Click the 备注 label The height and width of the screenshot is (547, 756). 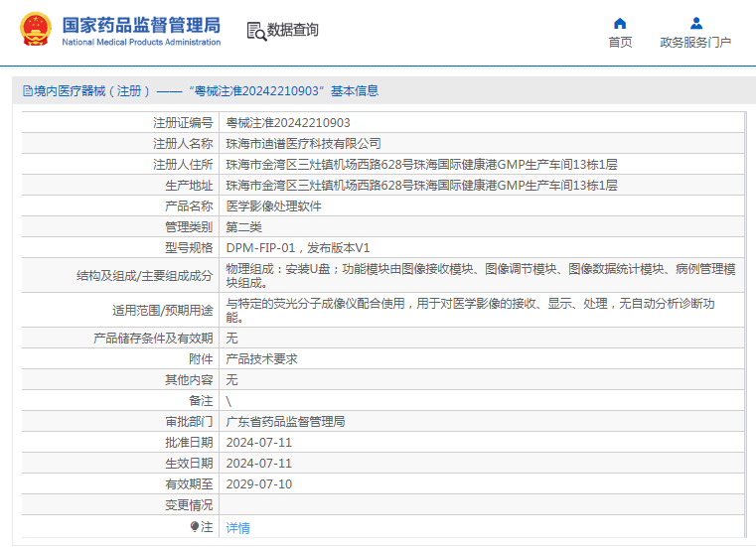(201, 401)
